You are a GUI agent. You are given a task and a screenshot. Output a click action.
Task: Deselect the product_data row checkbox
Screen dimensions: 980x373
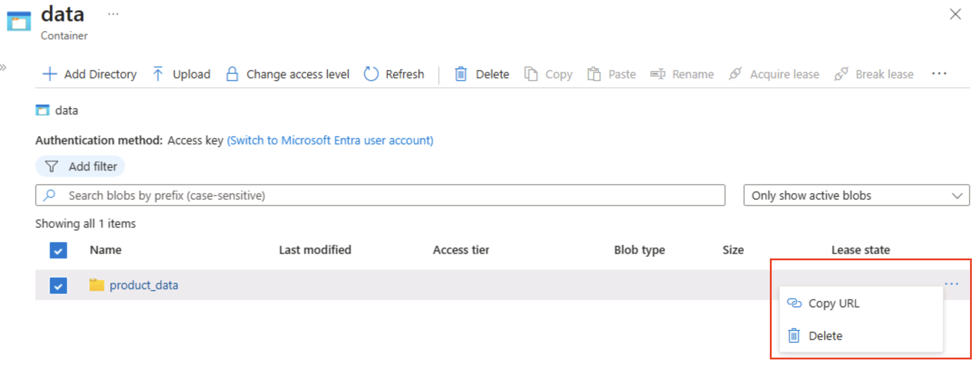[x=58, y=286]
